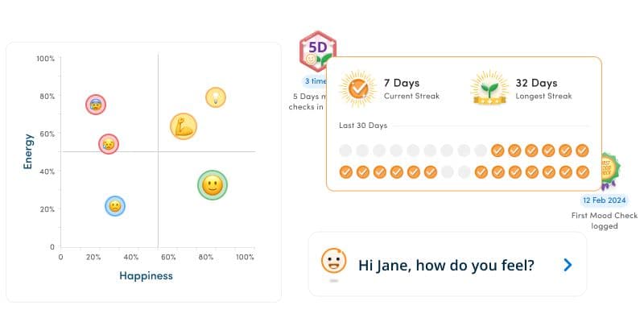Click the flexed bicep emoji bubble
The image size is (644, 322).
(x=184, y=126)
